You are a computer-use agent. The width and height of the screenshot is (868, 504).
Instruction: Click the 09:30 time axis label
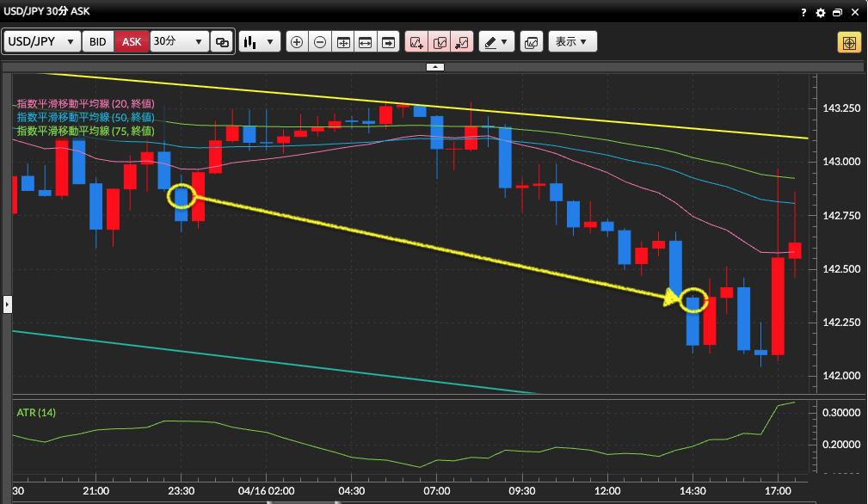tap(522, 491)
